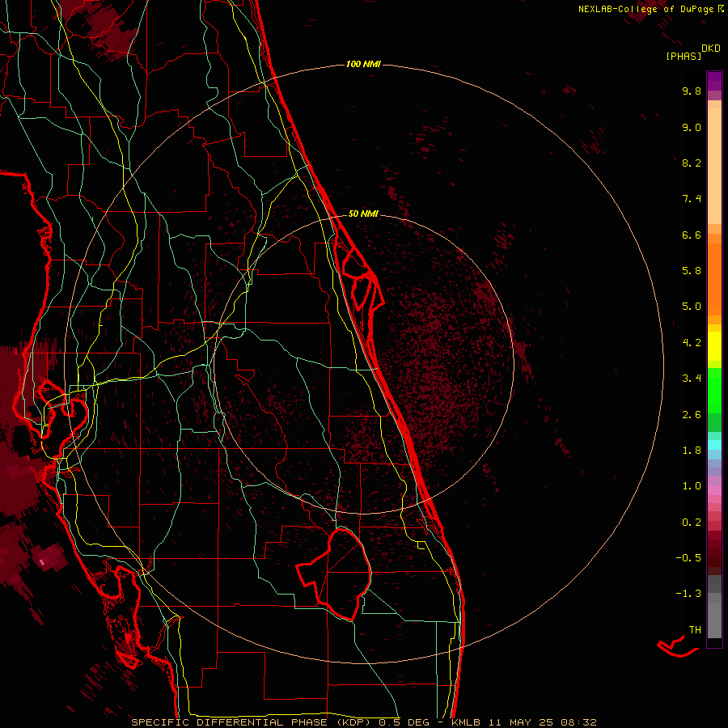Click the bright green segment of the color bar
This screenshot has height=728, width=728.
pyautogui.click(x=714, y=390)
